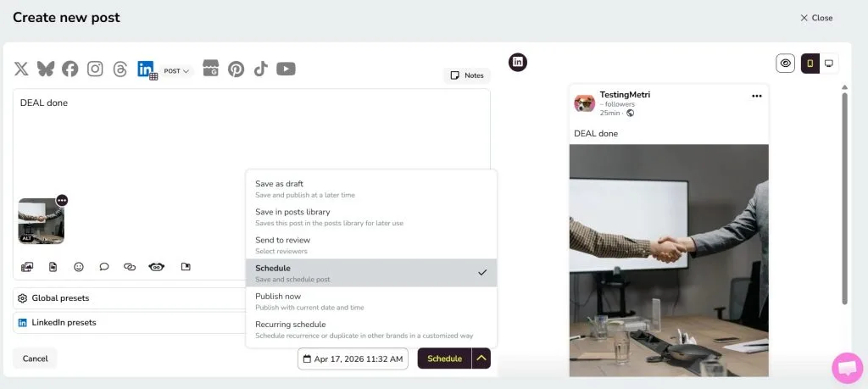
Task: Choose Send to review option
Action: pyautogui.click(x=371, y=245)
